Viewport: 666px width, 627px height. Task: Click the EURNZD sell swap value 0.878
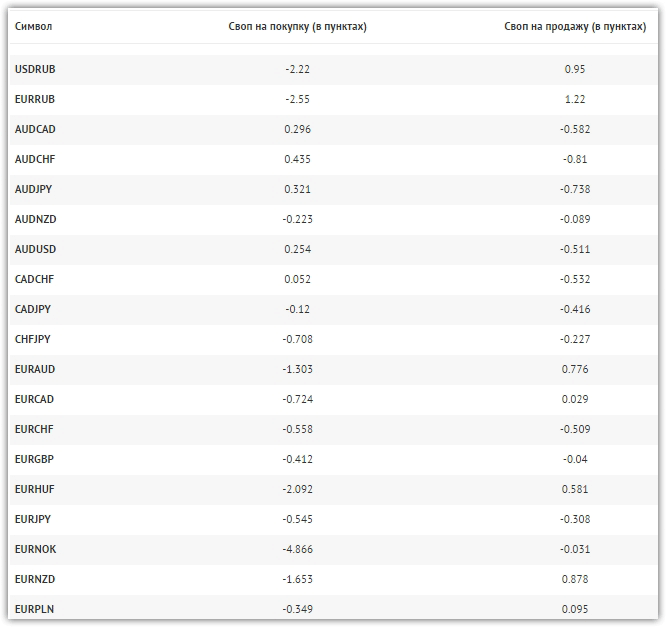click(574, 579)
